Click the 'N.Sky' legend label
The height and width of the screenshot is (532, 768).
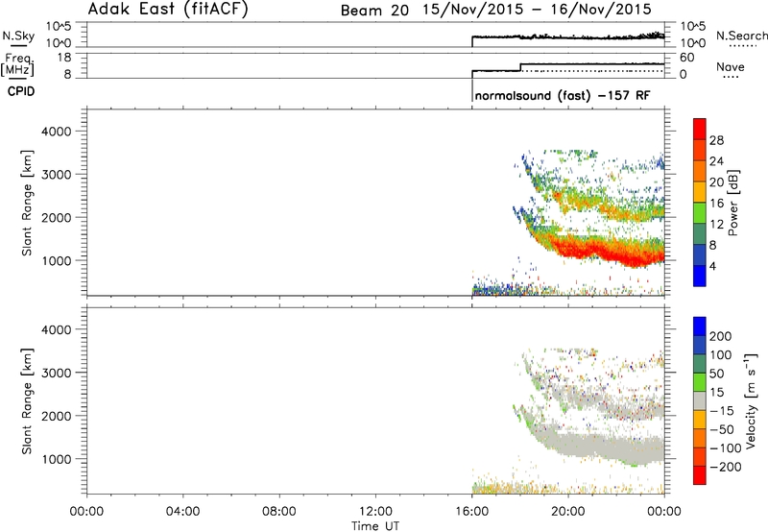[x=18, y=36]
